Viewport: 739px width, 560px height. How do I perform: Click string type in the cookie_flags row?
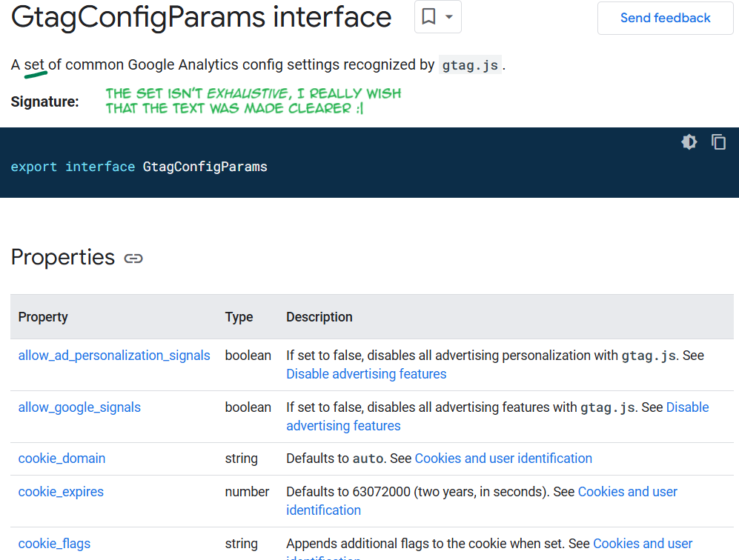point(242,544)
